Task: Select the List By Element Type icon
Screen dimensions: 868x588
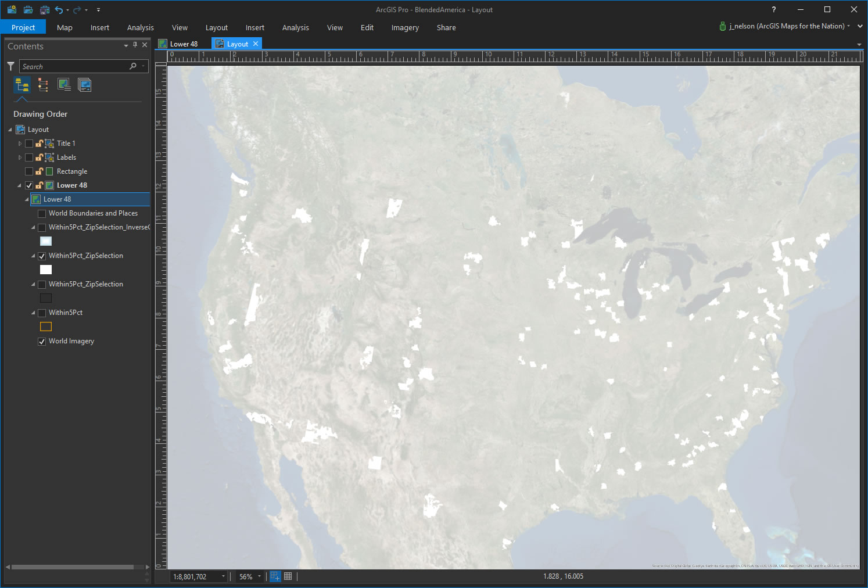Action: [43, 85]
